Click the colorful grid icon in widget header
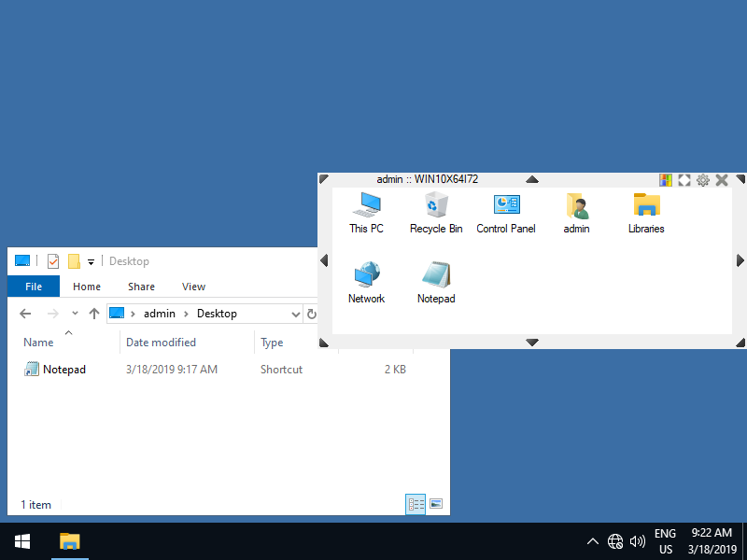Viewport: 747px width, 560px height. 666,180
